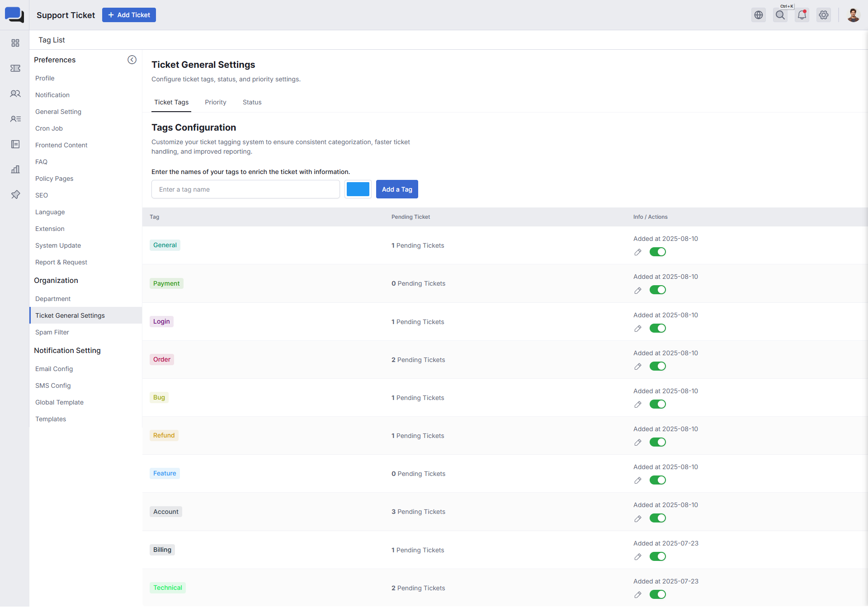Click the Add Ticket button
The height and width of the screenshot is (607, 868).
point(129,15)
